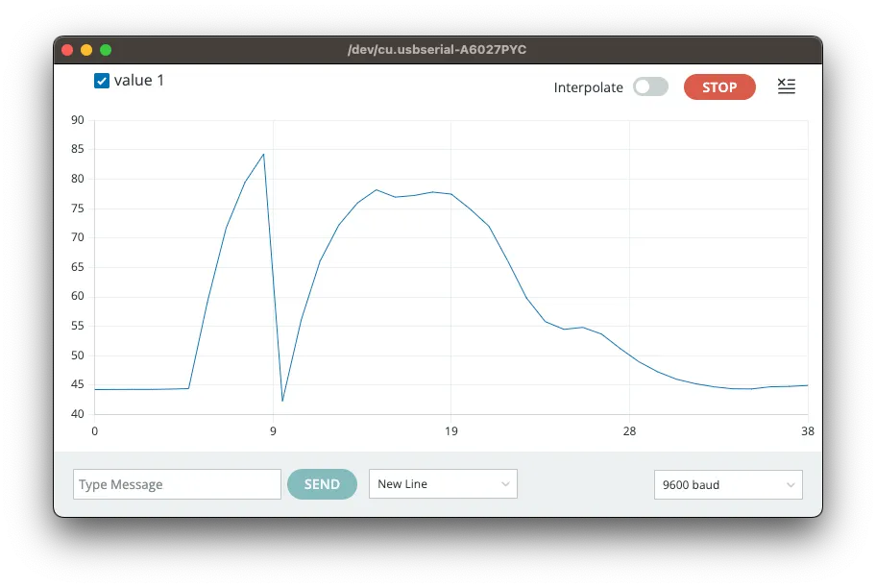Viewport: 876px width, 588px height.
Task: Click the red close window button
Action: tap(67, 50)
